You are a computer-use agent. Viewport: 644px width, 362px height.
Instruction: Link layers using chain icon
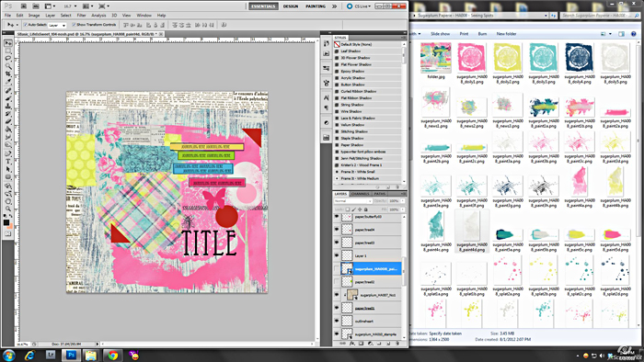pos(343,344)
